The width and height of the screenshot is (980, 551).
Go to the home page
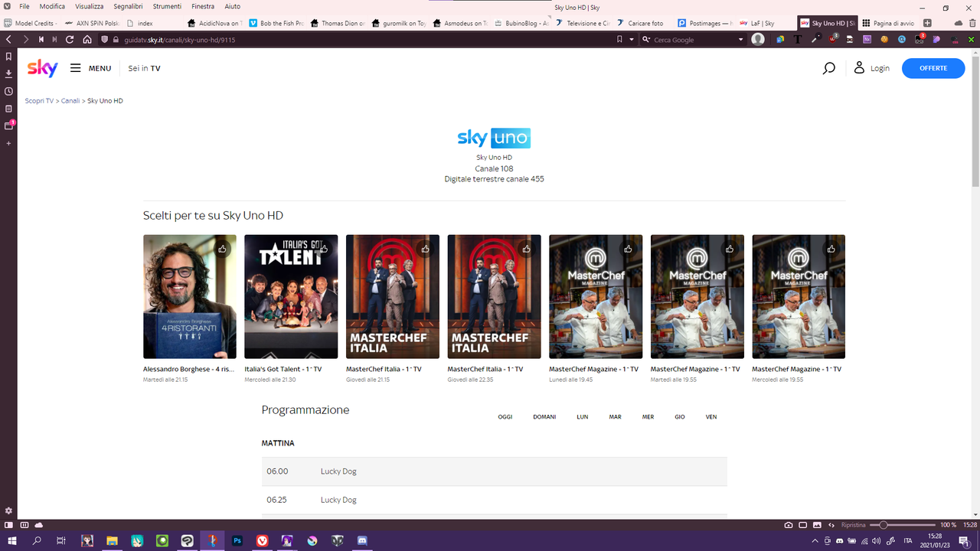coord(87,39)
